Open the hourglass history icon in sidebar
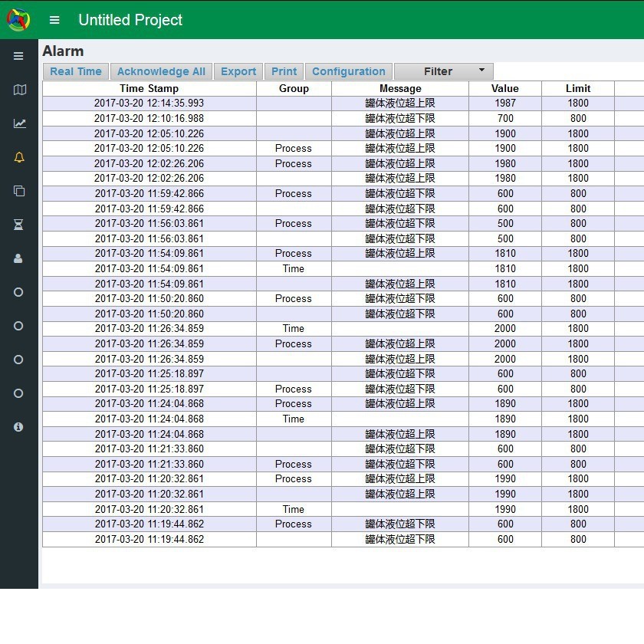The width and height of the screenshot is (644, 644). coord(19,225)
